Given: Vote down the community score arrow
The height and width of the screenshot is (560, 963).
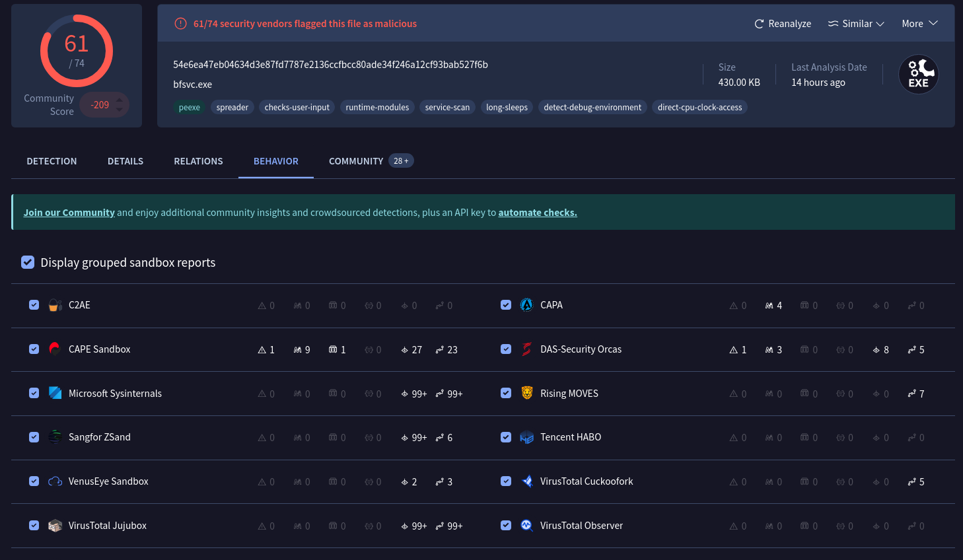Looking at the screenshot, I should (119, 110).
